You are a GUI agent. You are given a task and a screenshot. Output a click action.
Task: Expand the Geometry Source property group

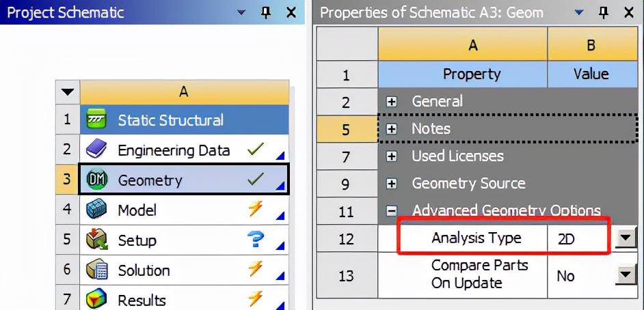pos(392,184)
